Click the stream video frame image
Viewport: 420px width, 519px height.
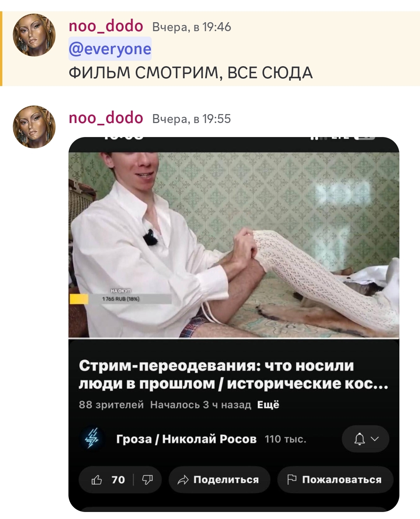pyautogui.click(x=234, y=245)
